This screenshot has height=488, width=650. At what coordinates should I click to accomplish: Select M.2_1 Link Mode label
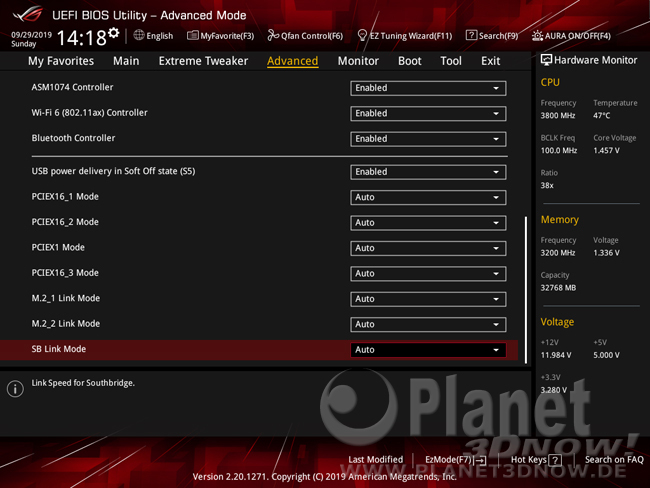pyautogui.click(x=65, y=298)
